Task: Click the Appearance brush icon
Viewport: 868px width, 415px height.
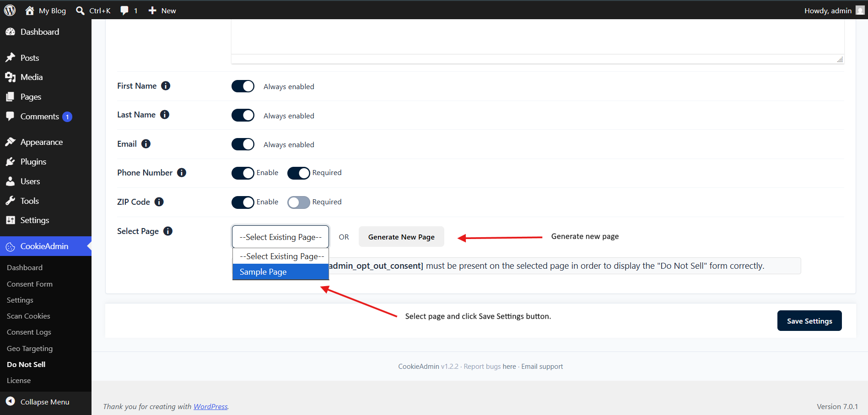Action: coord(10,142)
